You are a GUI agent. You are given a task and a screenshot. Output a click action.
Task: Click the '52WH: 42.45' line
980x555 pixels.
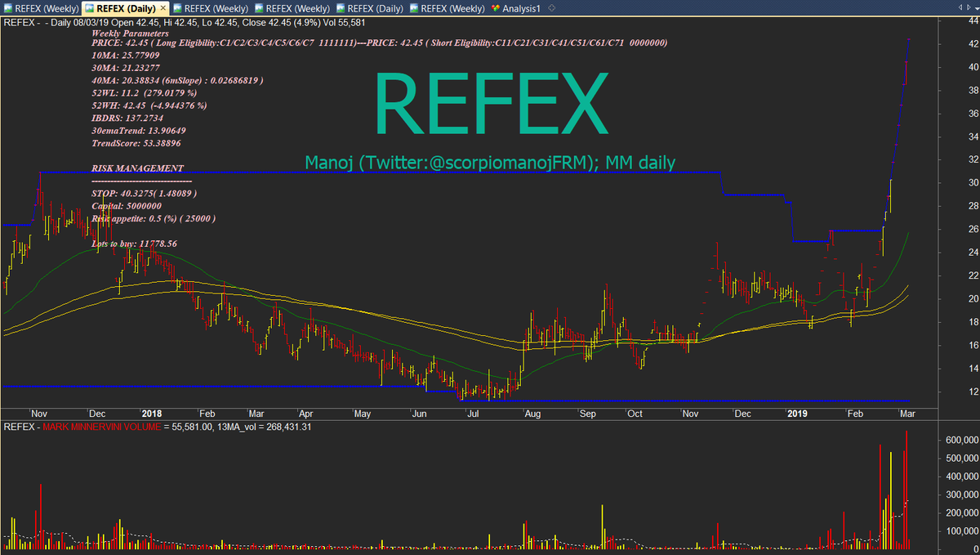[149, 105]
